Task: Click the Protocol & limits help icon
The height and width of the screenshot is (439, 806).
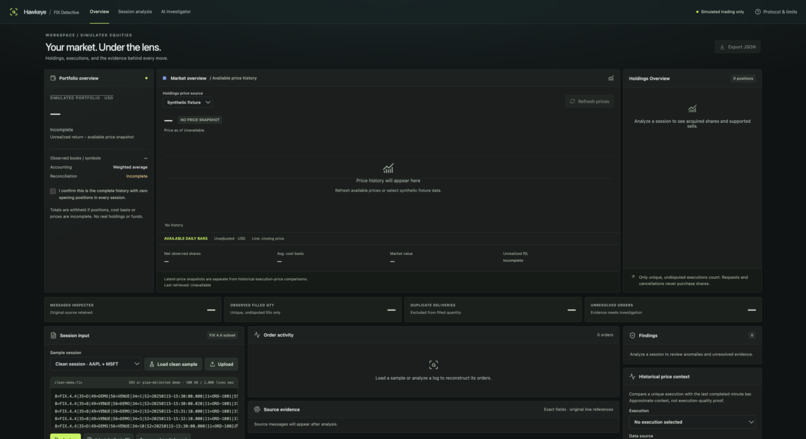Action: [758, 12]
